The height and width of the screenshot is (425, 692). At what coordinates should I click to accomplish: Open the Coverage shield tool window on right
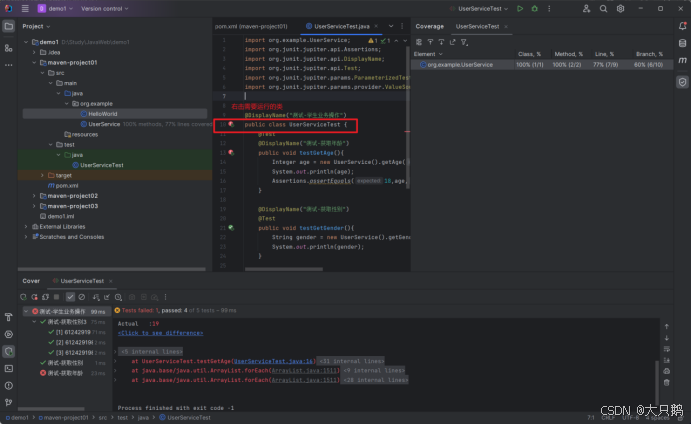pyautogui.click(x=682, y=82)
